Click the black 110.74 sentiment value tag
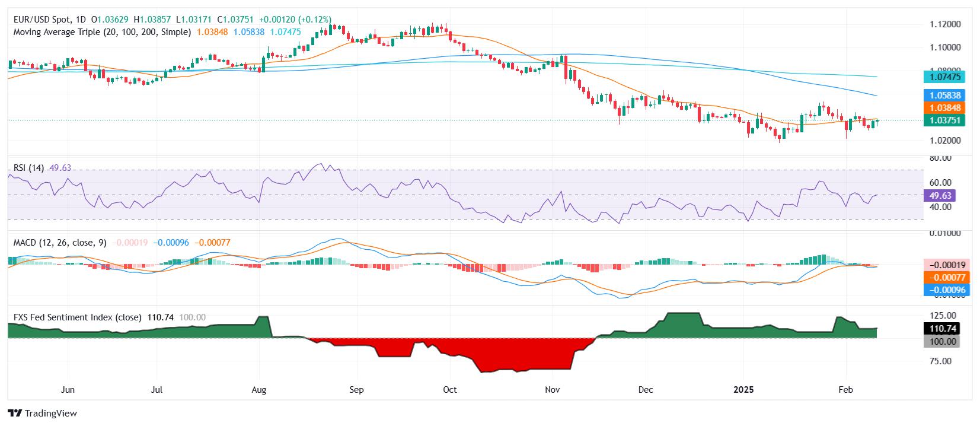 941,329
